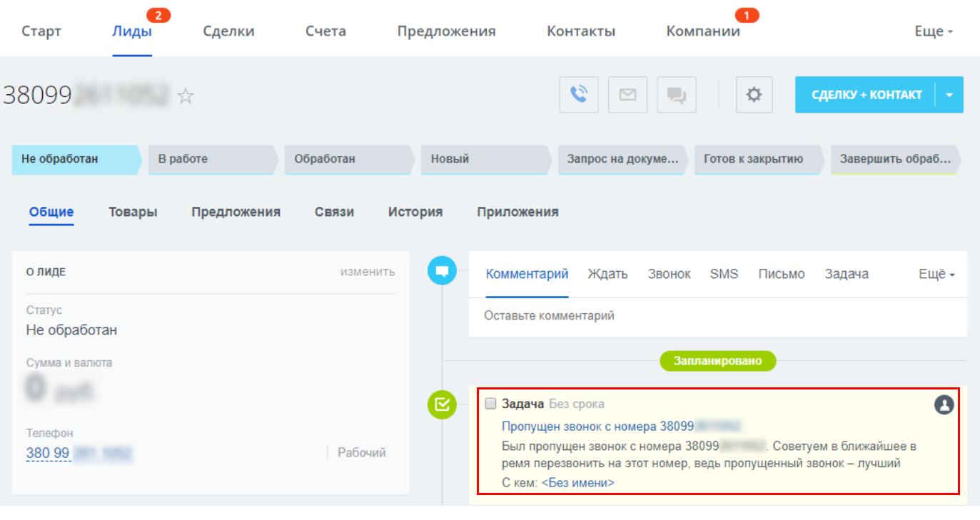This screenshot has height=520, width=980.
Task: Click the email envelope icon button
Action: 627,95
